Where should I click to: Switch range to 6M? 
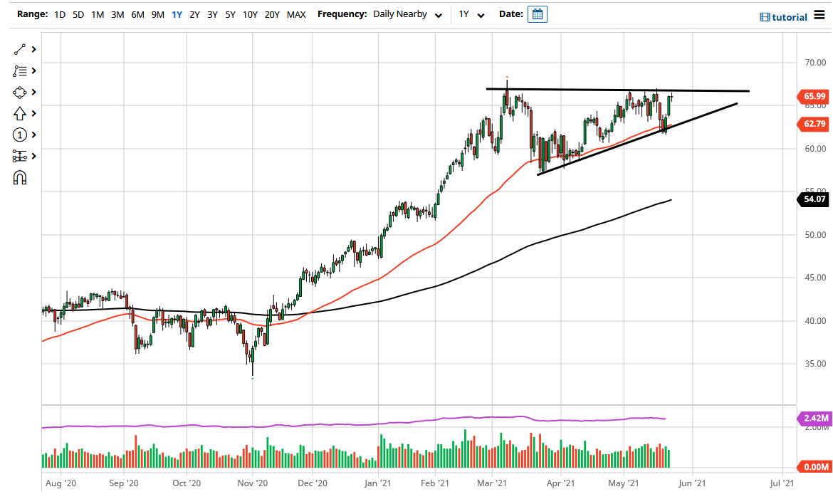(137, 14)
